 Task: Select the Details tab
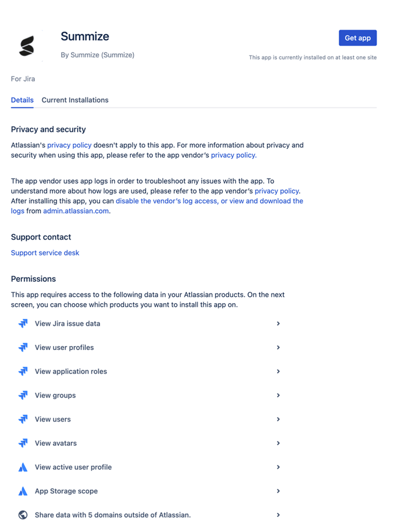pyautogui.click(x=22, y=100)
